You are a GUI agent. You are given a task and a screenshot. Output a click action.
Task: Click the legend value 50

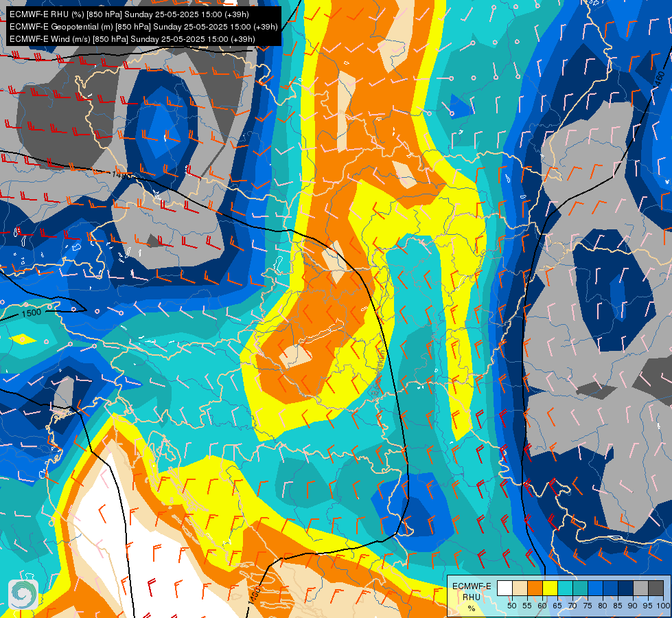[511, 606]
